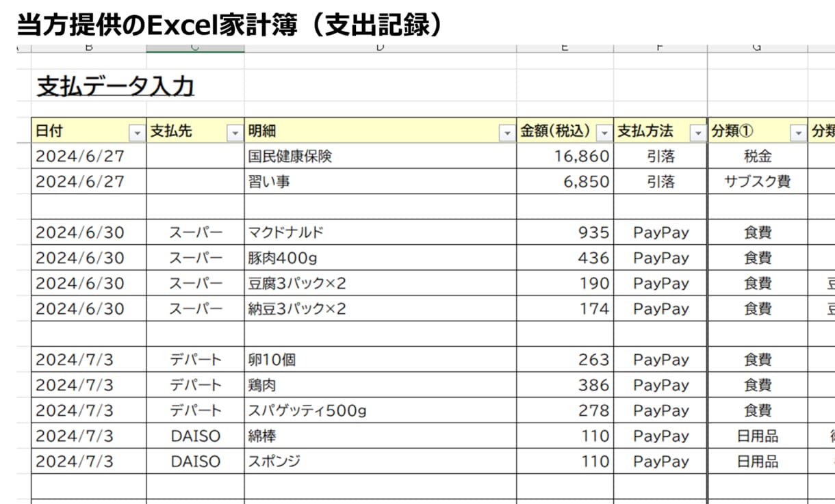This screenshot has width=835, height=504.
Task: Select the 436 amount cell
Action: 565,258
